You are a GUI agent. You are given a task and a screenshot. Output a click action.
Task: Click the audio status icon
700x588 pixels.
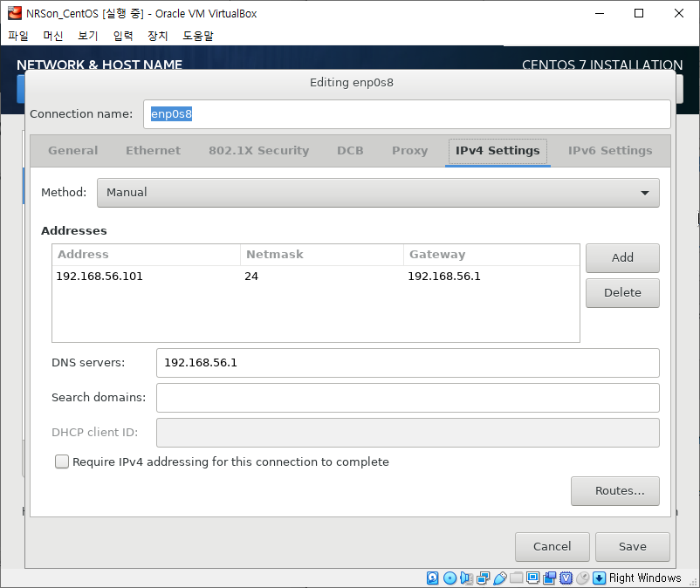(466, 578)
